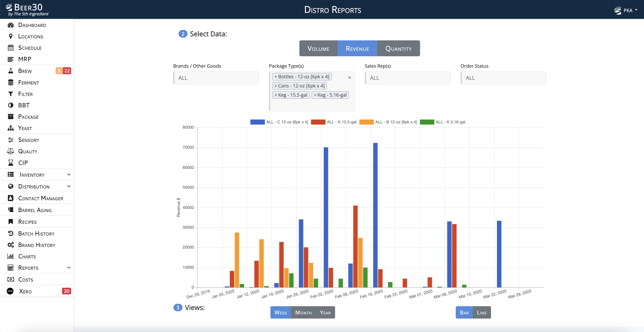Click the CIP hourglass icon
644x332 pixels.
pyautogui.click(x=10, y=163)
